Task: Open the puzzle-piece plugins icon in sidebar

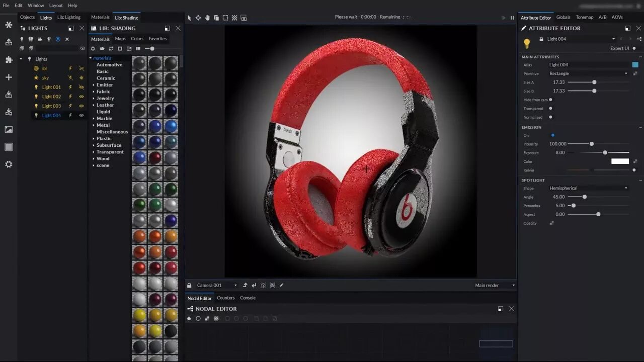Action: tap(9, 59)
